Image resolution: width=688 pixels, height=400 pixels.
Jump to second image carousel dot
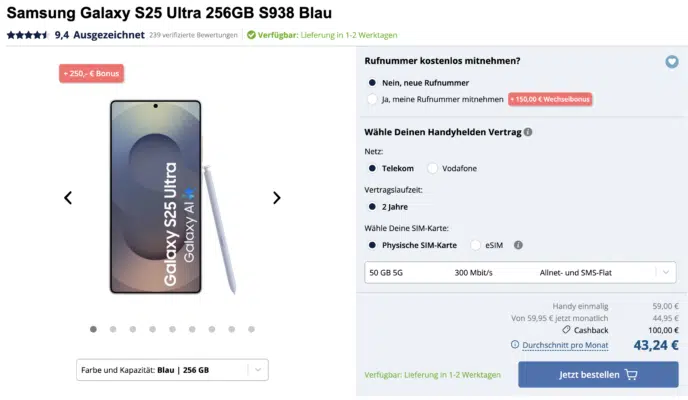point(113,329)
